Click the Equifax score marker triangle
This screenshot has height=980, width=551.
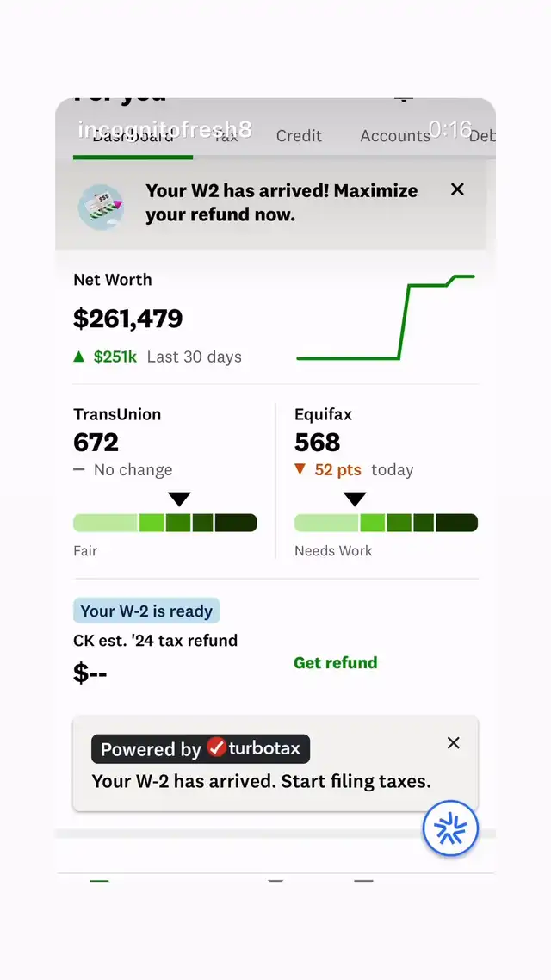(355, 499)
